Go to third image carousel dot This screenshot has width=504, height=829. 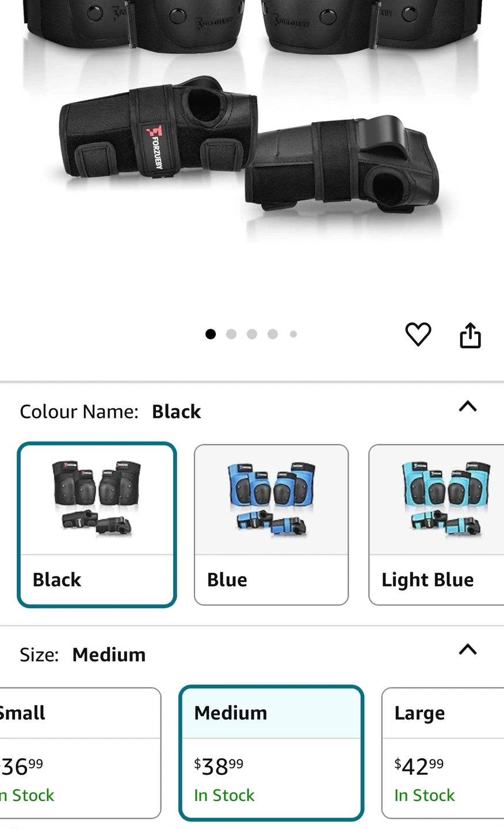tap(252, 334)
